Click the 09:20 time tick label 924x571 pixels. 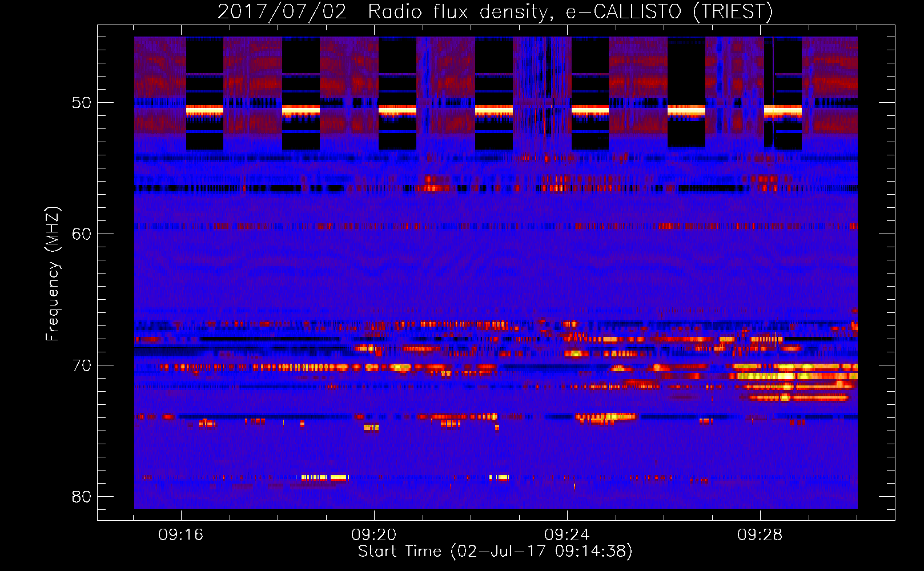pyautogui.click(x=374, y=535)
